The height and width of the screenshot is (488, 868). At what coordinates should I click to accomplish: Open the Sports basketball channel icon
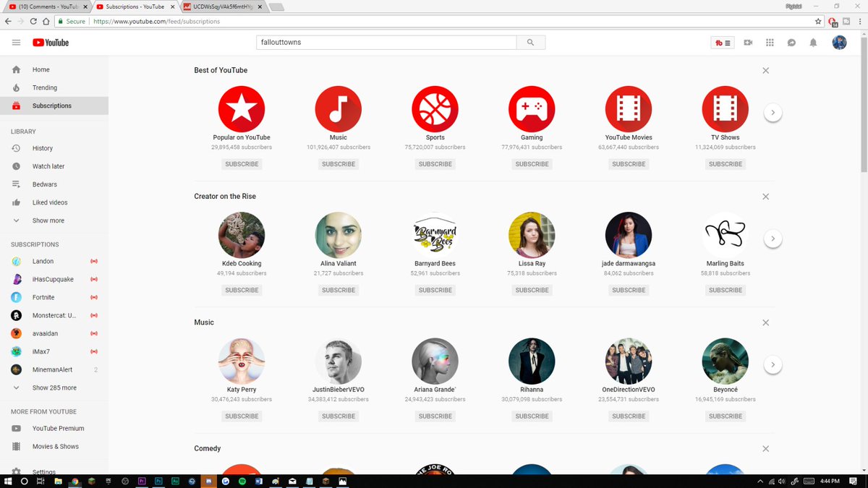tap(435, 109)
